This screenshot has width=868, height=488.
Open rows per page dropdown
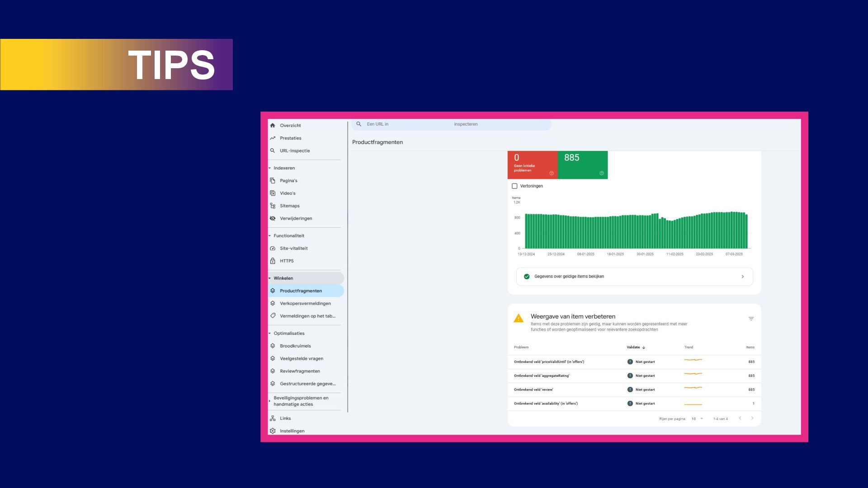pyautogui.click(x=697, y=419)
